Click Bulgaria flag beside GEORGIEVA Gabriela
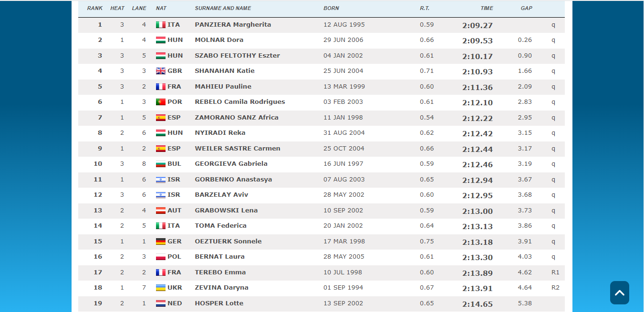 click(x=161, y=164)
